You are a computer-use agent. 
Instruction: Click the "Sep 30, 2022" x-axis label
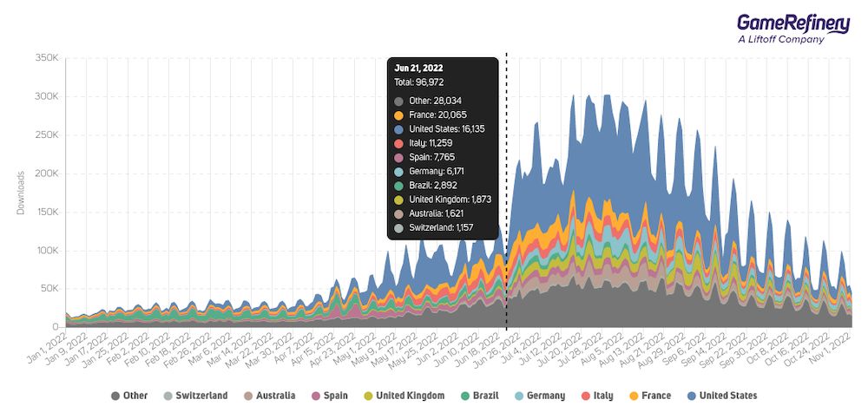point(746,349)
